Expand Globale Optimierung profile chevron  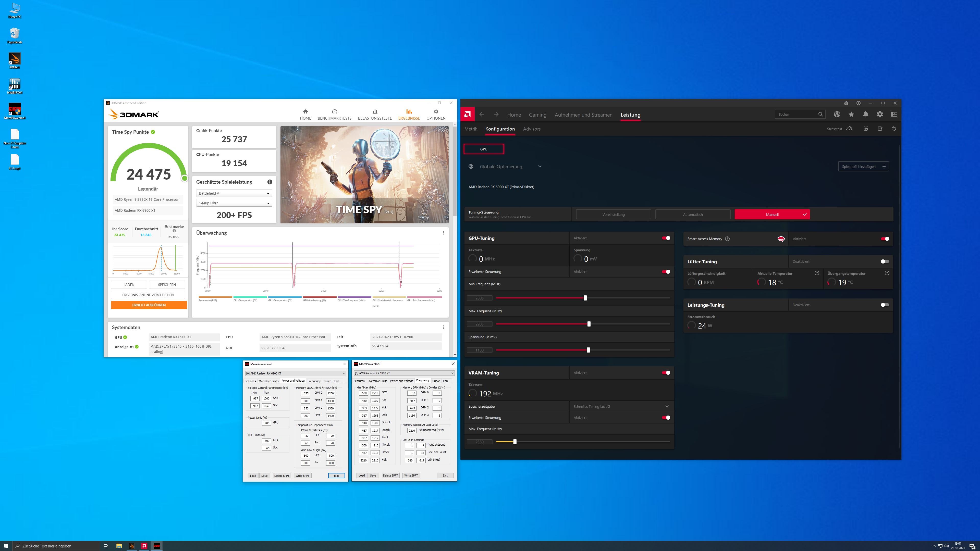pos(540,167)
